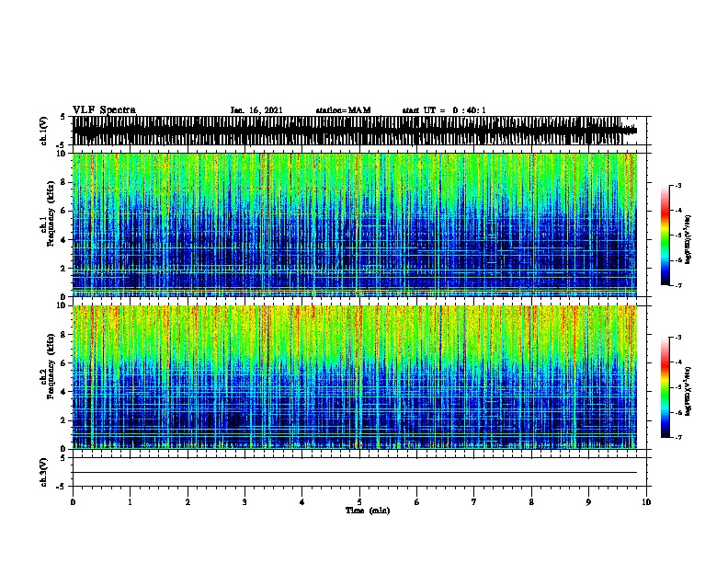
Task: Select the date text "Jan. 16, 2021"
Action: click(256, 110)
